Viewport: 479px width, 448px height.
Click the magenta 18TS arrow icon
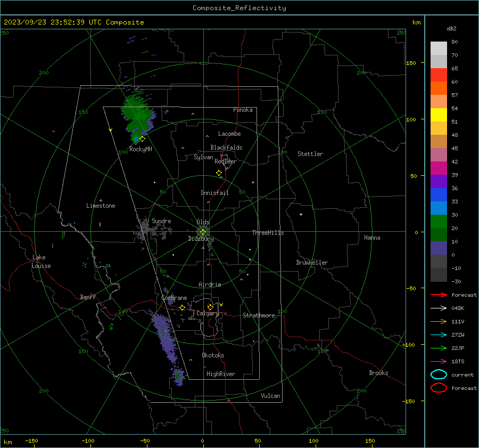click(439, 362)
